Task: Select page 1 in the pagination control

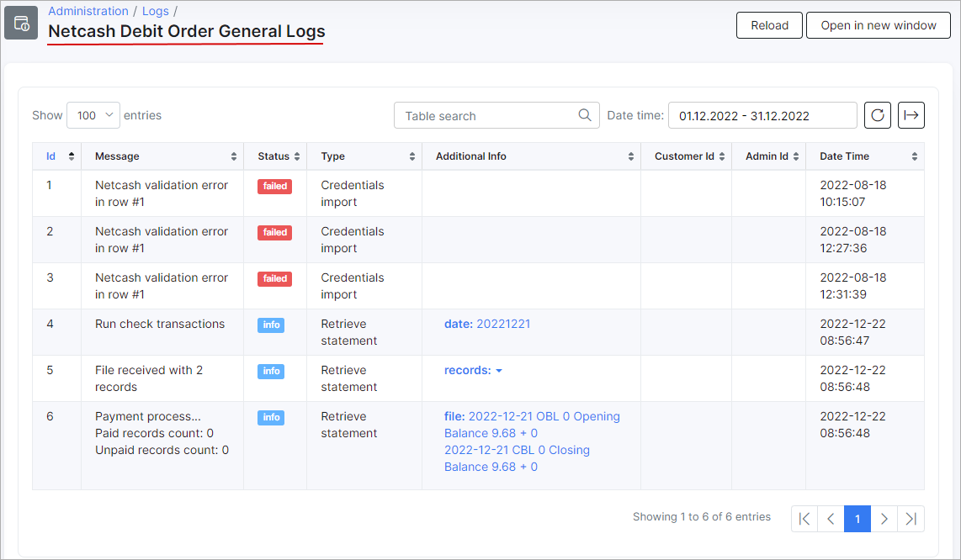Action: click(857, 519)
